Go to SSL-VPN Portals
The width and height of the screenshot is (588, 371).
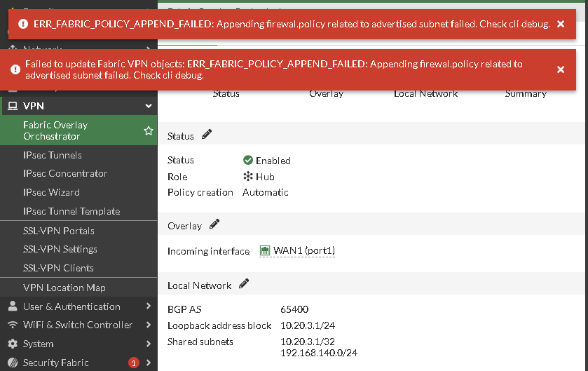pyautogui.click(x=59, y=231)
